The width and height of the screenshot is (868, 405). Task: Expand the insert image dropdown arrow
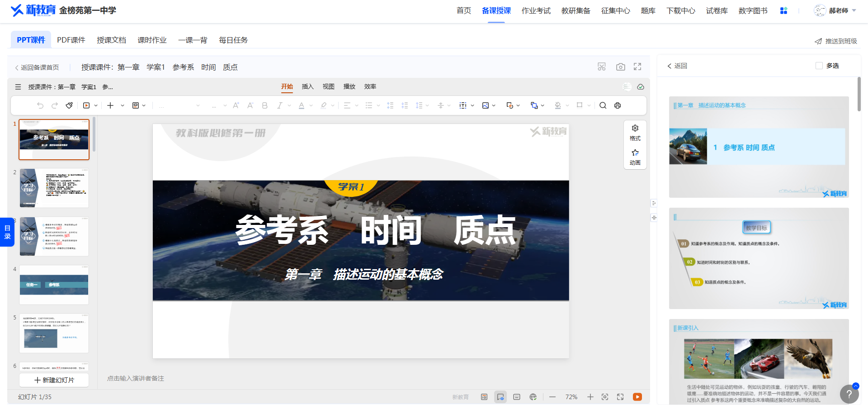(494, 105)
